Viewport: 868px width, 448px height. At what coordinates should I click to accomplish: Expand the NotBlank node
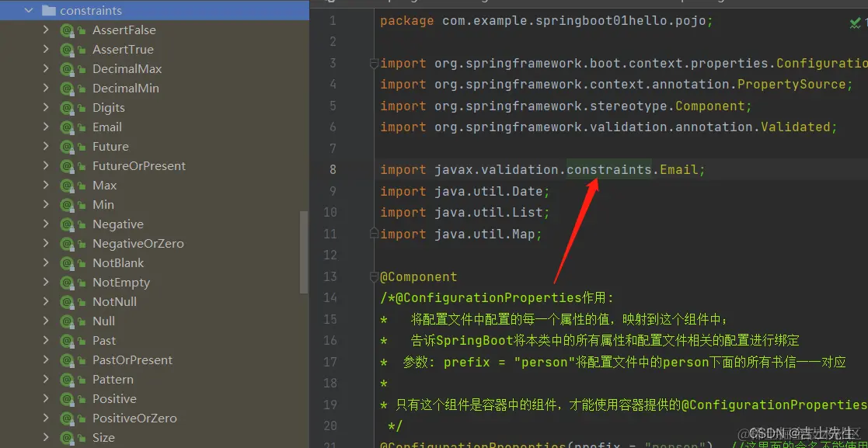tap(46, 262)
